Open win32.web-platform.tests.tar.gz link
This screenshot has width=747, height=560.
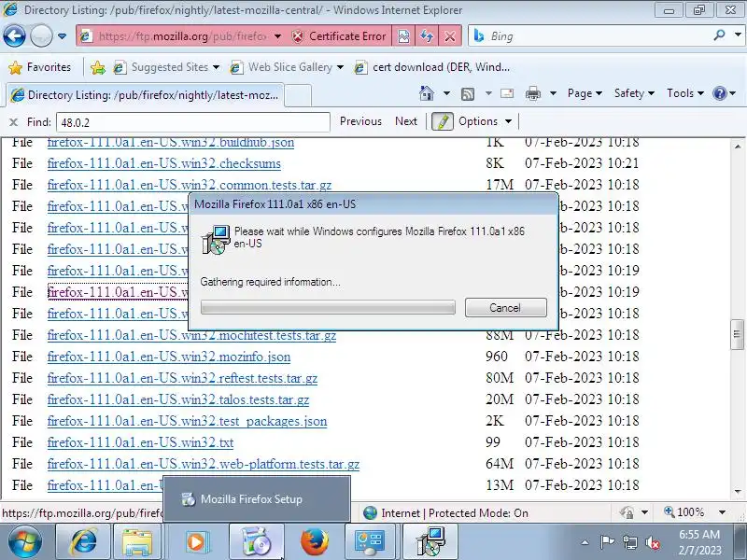(204, 464)
